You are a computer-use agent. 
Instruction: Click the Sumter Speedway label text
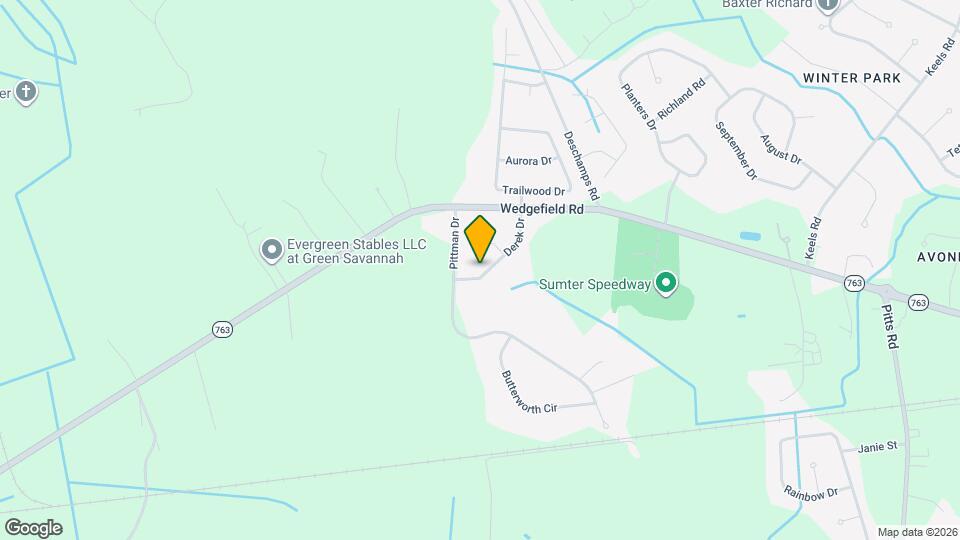pyautogui.click(x=594, y=285)
